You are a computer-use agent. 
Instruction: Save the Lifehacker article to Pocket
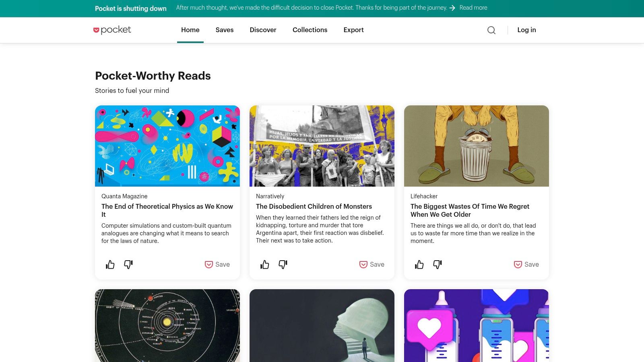click(x=526, y=264)
